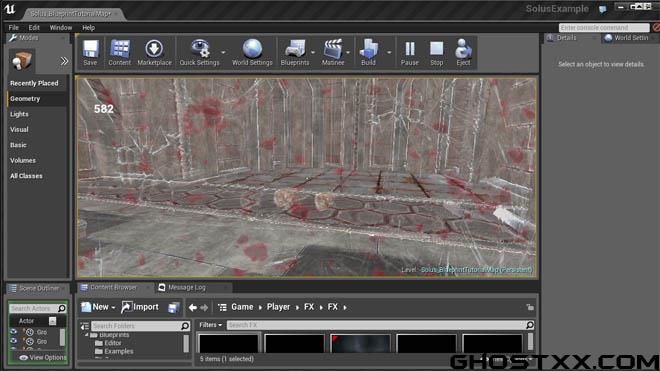Click the Blueprints toolbar icon
660x371 pixels.
pyautogui.click(x=295, y=52)
